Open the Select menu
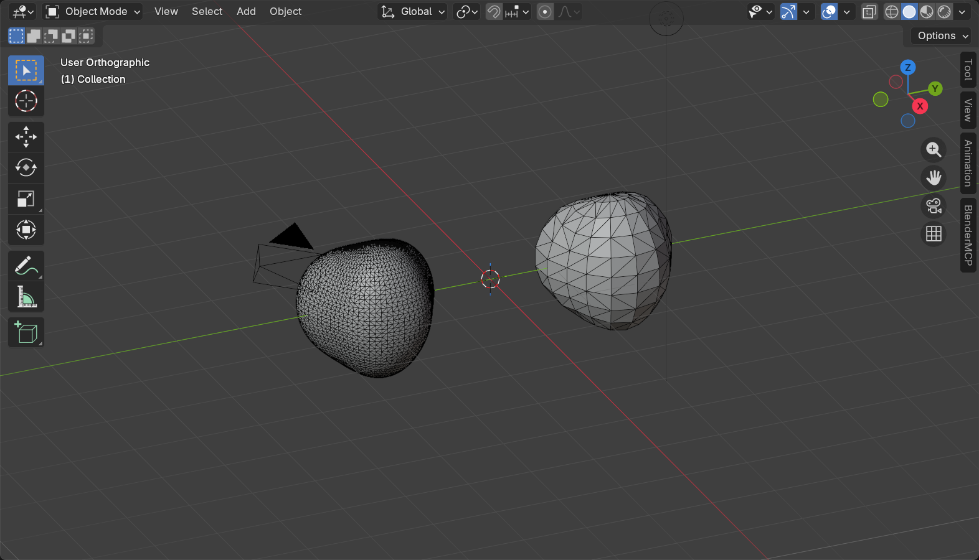 (207, 12)
